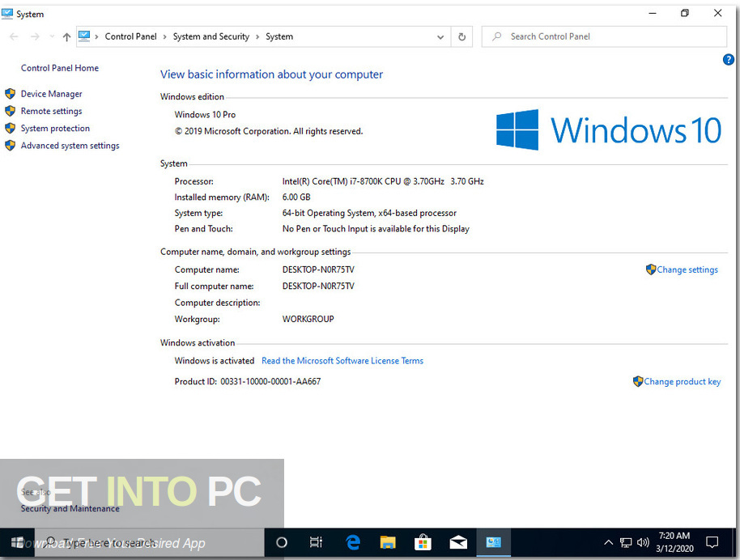This screenshot has width=740, height=560.
Task: Expand the address bar history dropdown
Action: pos(440,36)
